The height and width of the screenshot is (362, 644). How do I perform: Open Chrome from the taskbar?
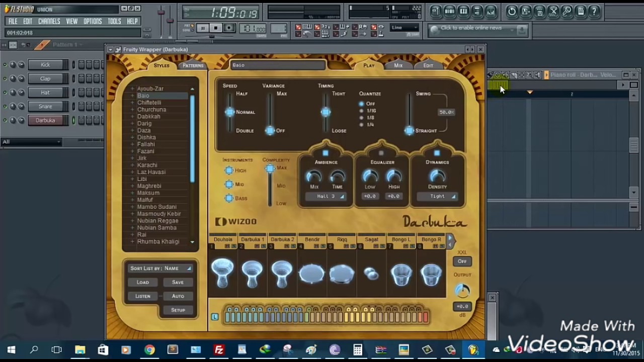149,350
